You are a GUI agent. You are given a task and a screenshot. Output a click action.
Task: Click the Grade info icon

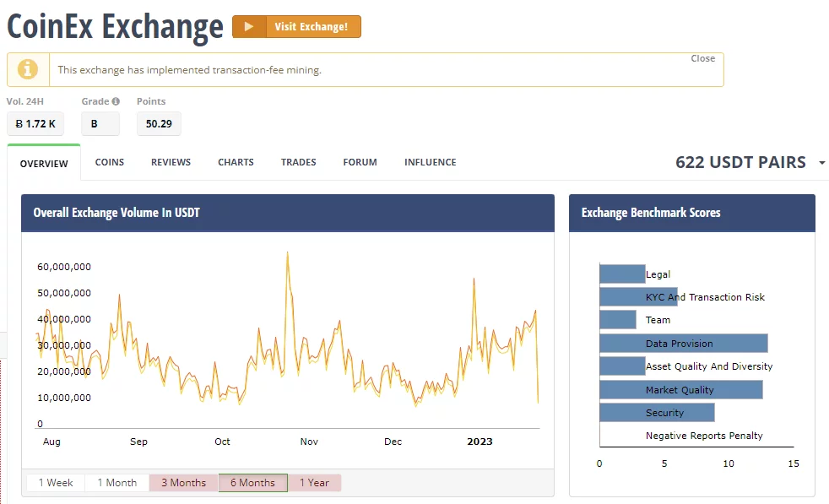(x=116, y=101)
